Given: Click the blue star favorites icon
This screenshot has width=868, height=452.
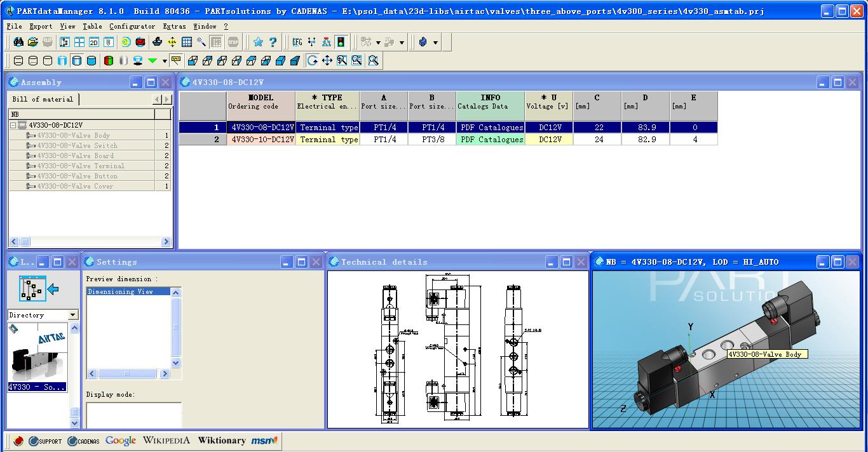Looking at the screenshot, I should click(258, 42).
